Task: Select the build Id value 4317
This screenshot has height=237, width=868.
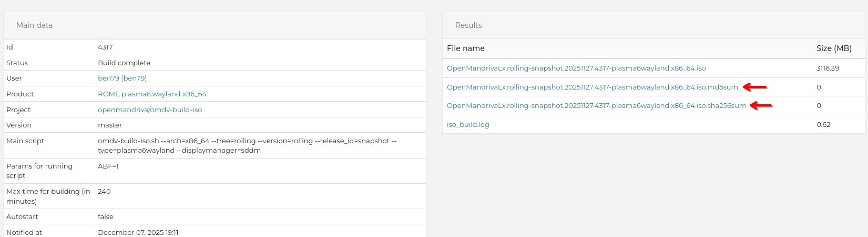Action: (x=105, y=47)
